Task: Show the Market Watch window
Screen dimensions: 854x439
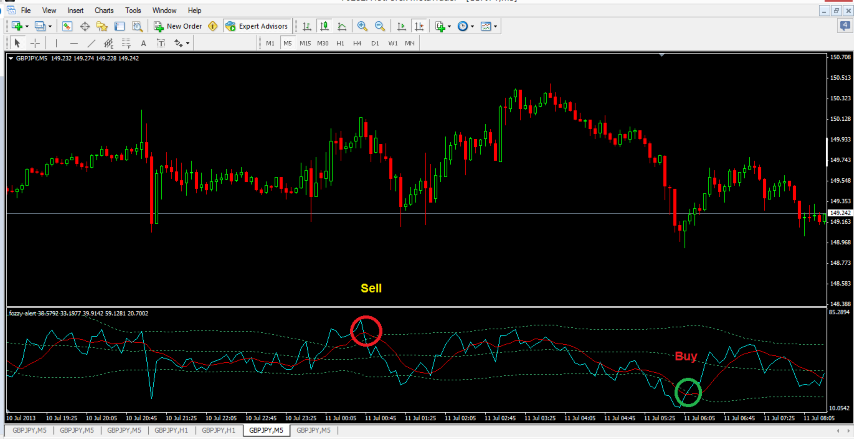Action: point(67,26)
